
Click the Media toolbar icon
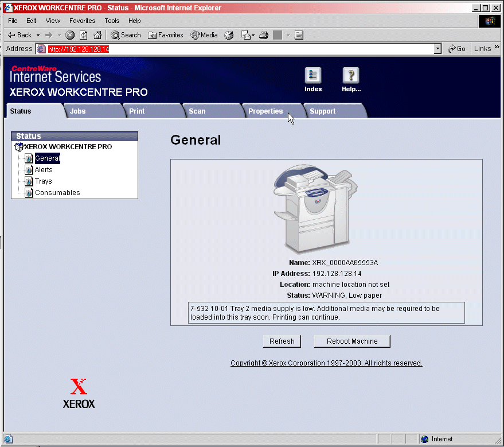point(204,35)
